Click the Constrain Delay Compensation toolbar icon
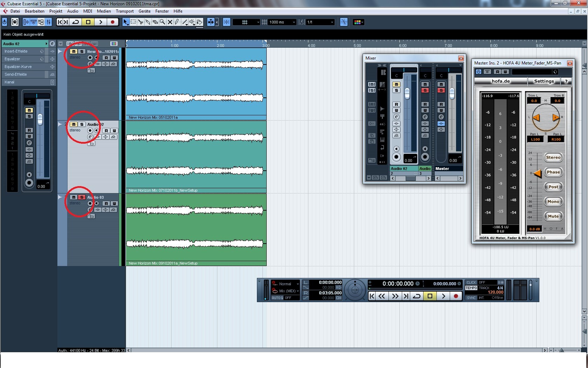Screen dimensions: 588x368 pyautogui.click(x=15, y=22)
